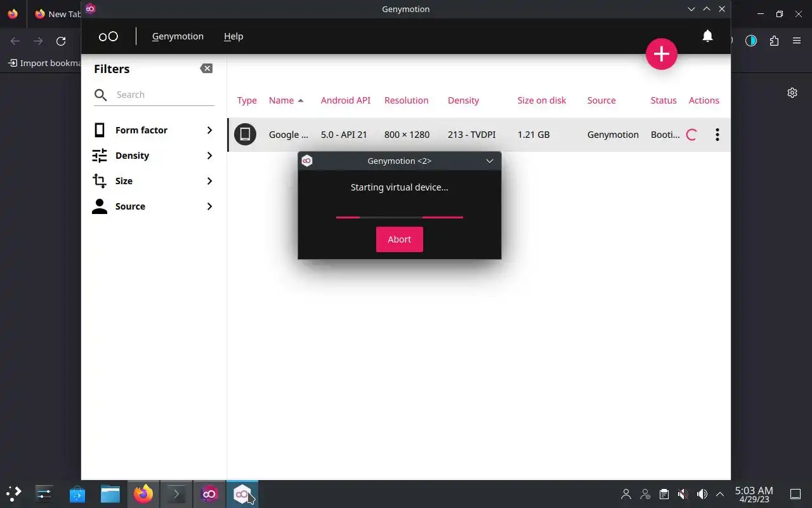Expand the Source filter
The width and height of the screenshot is (812, 508).
coord(154,206)
